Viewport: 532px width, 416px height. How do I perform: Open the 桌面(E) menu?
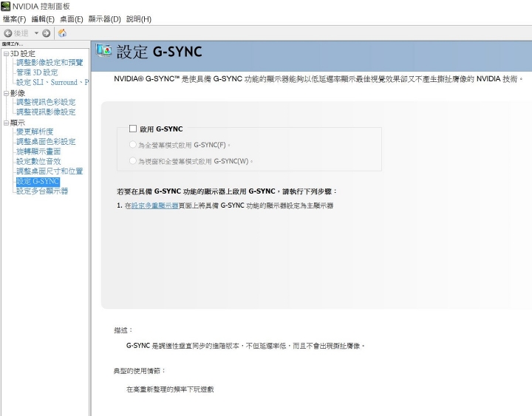point(71,19)
